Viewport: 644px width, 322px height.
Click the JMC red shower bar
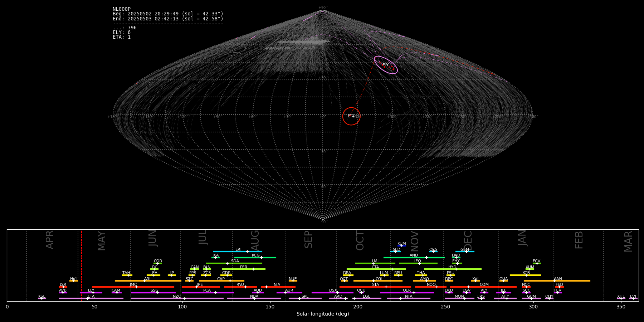pos(133,287)
